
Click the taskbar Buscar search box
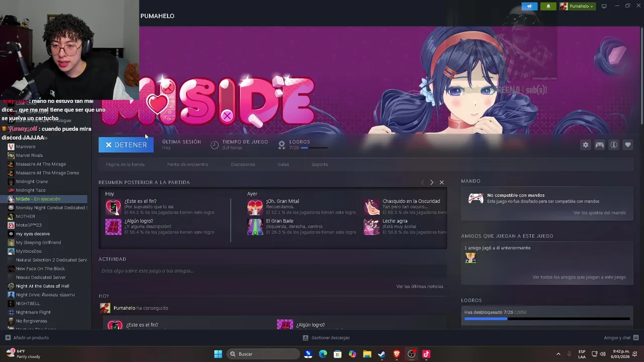(263, 354)
